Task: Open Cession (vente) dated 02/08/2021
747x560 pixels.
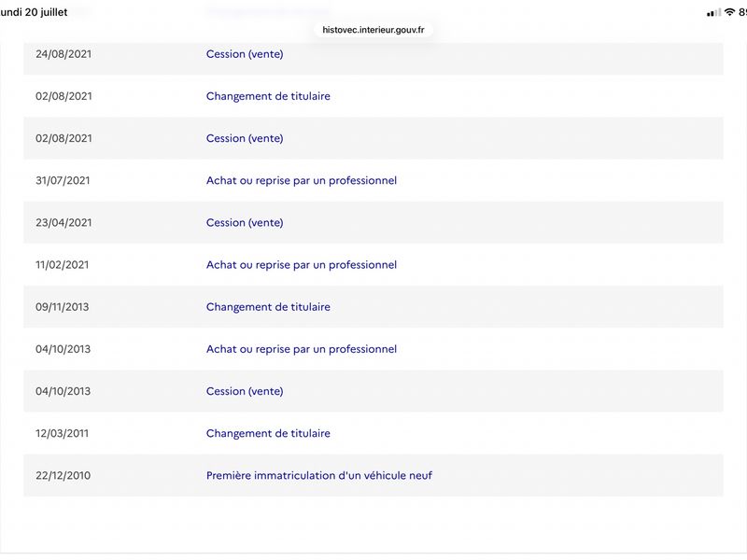Action: tap(245, 138)
